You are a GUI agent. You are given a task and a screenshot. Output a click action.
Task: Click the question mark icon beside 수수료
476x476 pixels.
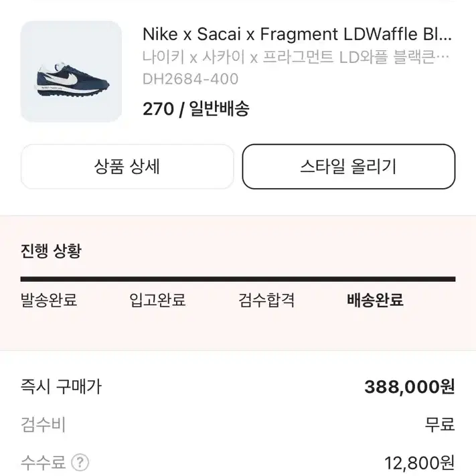[x=80, y=463]
